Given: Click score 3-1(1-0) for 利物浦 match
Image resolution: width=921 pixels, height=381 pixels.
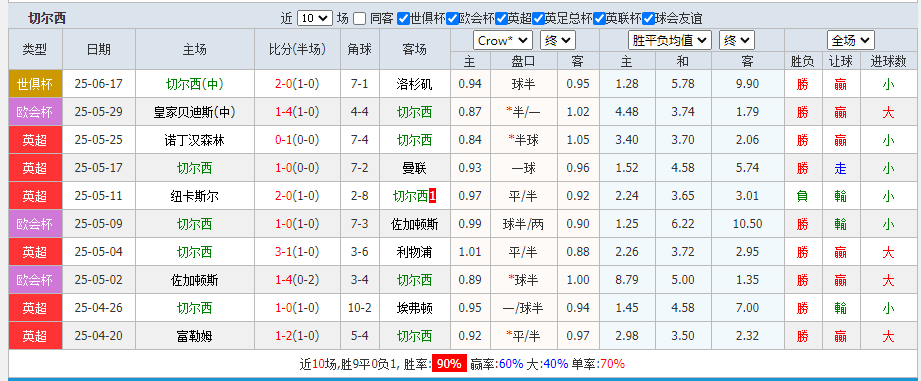Looking at the screenshot, I should (x=297, y=252).
